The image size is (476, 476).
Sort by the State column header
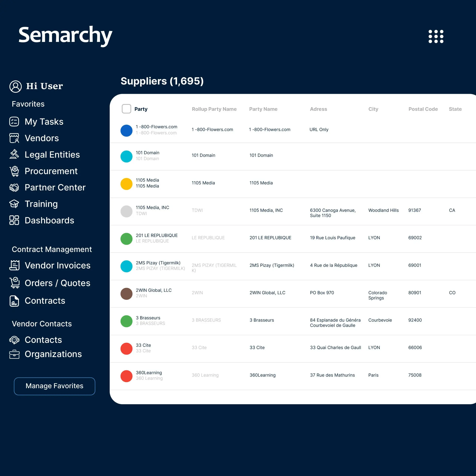point(455,109)
